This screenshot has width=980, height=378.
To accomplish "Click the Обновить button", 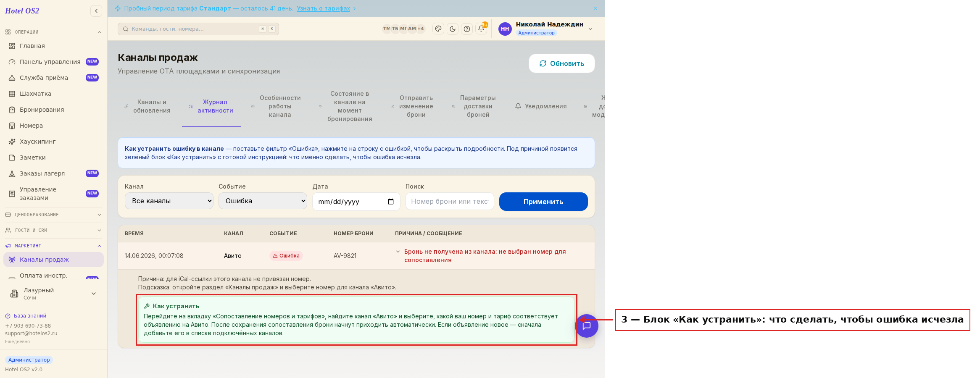I will pyautogui.click(x=562, y=63).
